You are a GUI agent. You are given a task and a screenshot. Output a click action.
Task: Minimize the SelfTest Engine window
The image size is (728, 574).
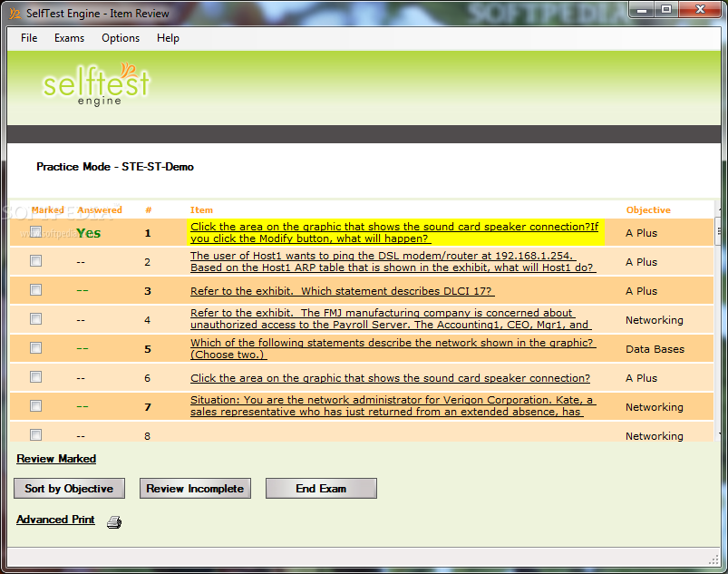point(642,9)
